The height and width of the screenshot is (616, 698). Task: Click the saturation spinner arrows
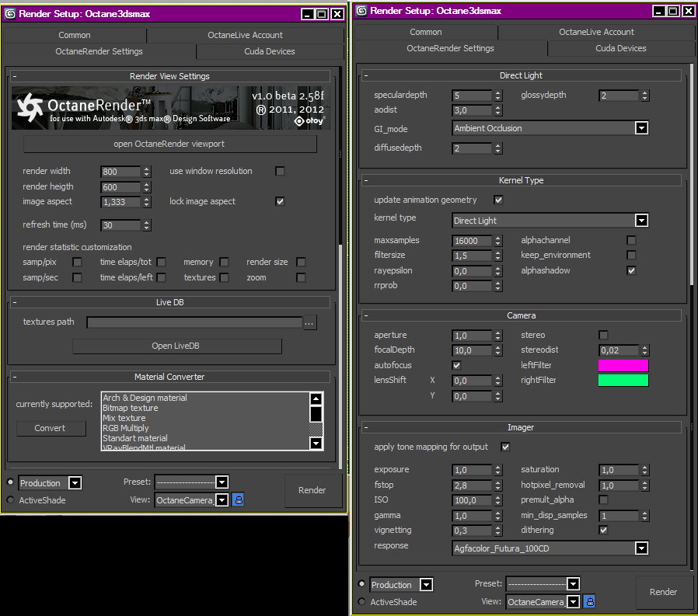pyautogui.click(x=645, y=470)
